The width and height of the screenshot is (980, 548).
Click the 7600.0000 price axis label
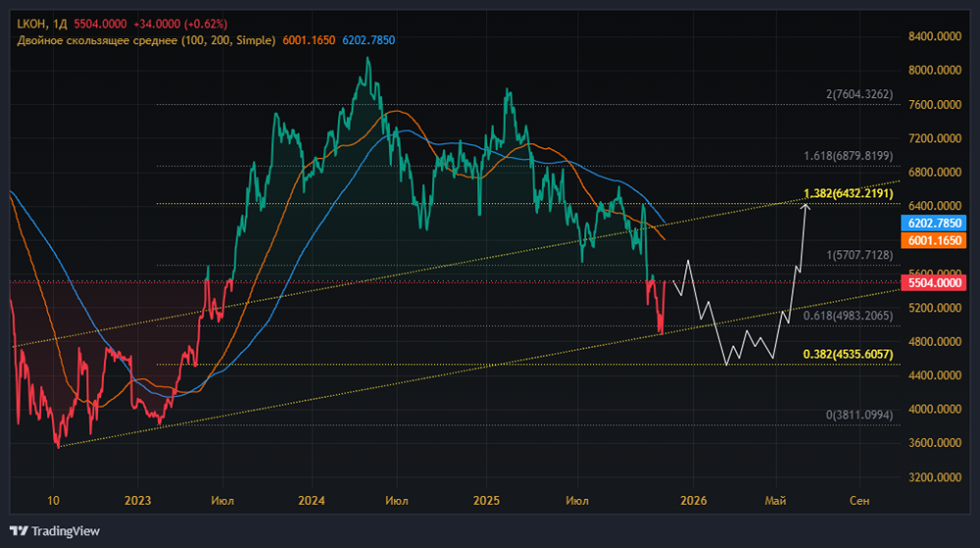[x=934, y=104]
